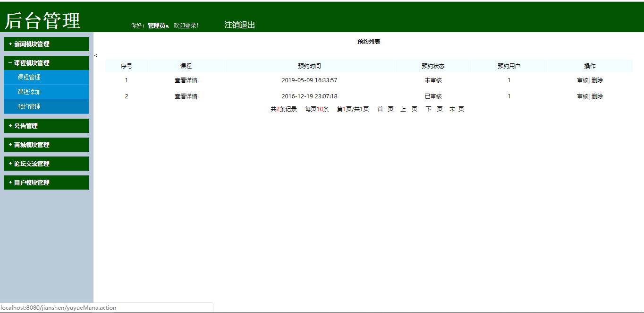644x313 pixels.
Task: Click the 共2条记录 record count text
Action: 284,109
